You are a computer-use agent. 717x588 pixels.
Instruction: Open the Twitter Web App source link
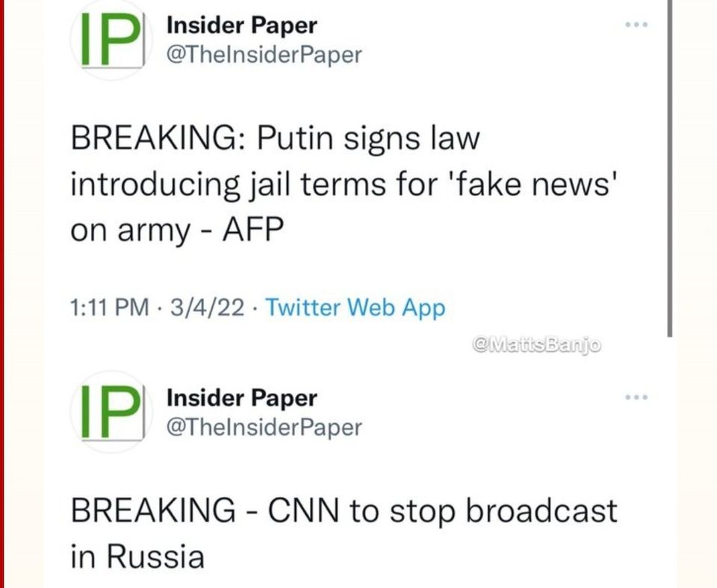(x=356, y=307)
